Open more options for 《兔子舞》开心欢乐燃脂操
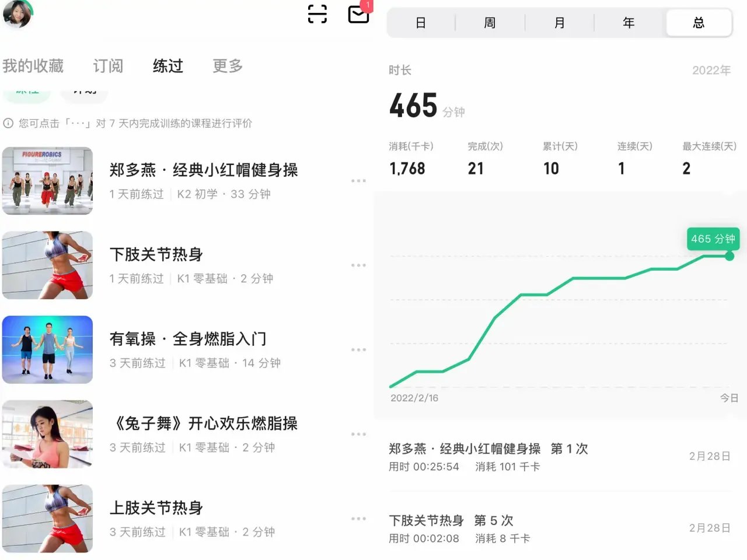This screenshot has height=560, width=747. click(358, 435)
